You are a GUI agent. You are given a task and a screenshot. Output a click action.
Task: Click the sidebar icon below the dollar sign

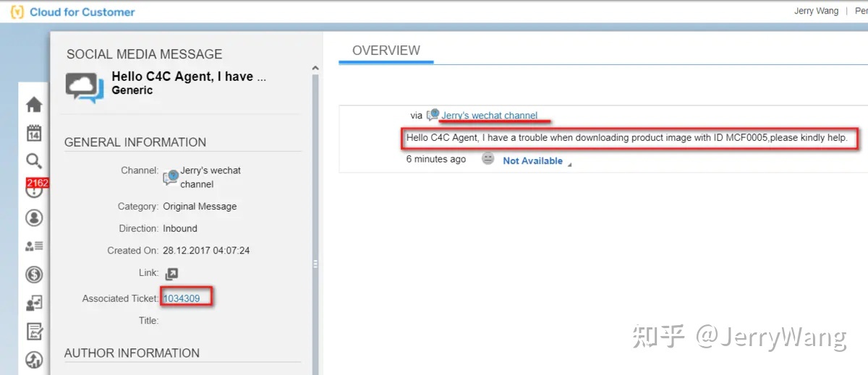pos(34,303)
